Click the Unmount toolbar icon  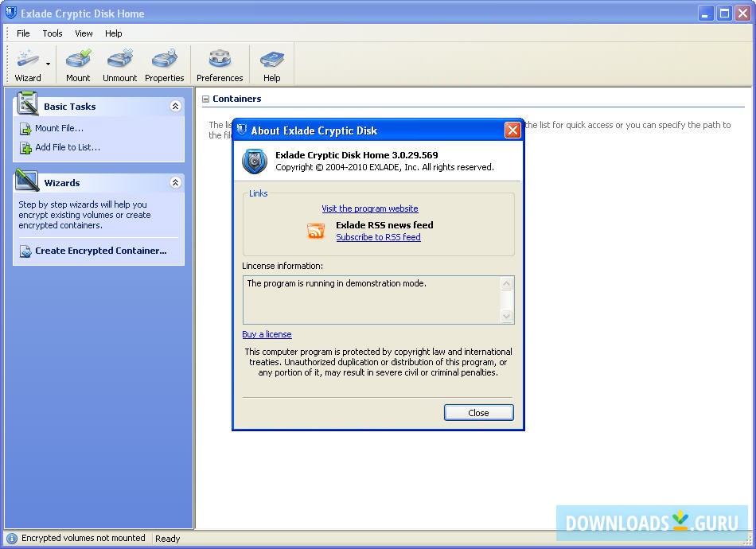click(x=119, y=64)
